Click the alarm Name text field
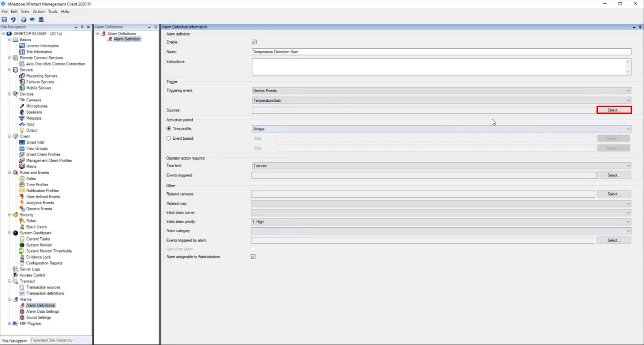The image size is (644, 345). tap(441, 52)
